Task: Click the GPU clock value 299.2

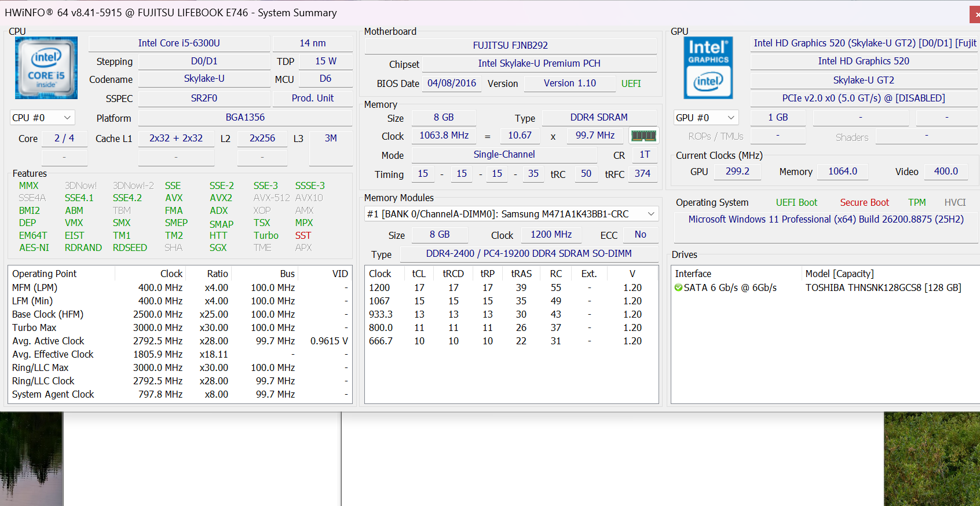Action: pyautogui.click(x=737, y=171)
